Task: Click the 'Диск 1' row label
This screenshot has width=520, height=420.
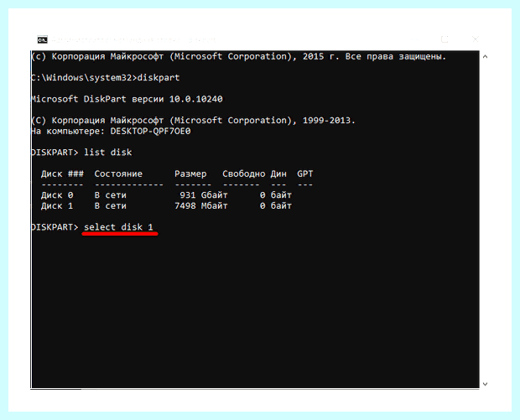Action: click(x=57, y=206)
